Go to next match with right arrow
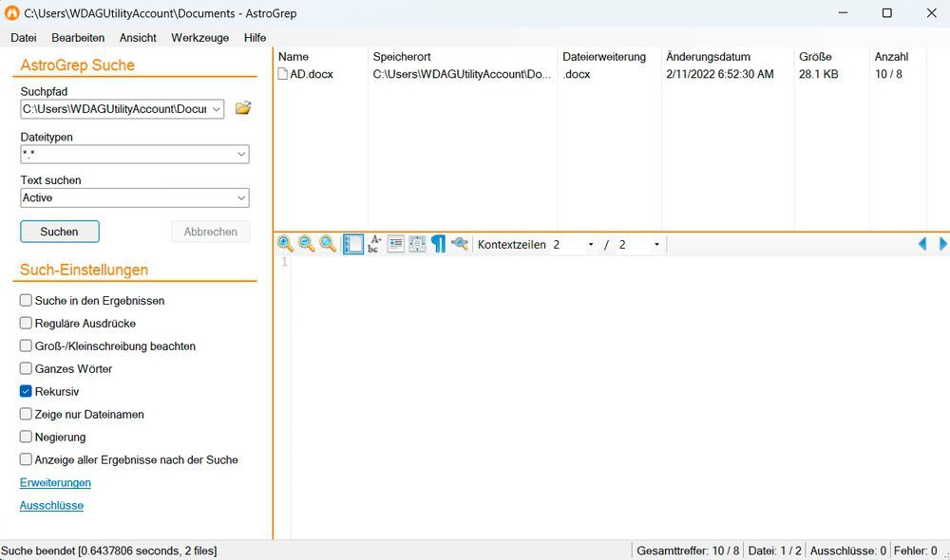Viewport: 950px width, 560px height. (942, 244)
